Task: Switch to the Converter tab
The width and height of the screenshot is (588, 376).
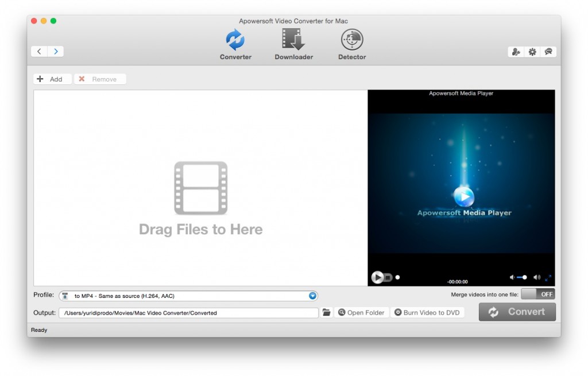Action: pyautogui.click(x=235, y=45)
